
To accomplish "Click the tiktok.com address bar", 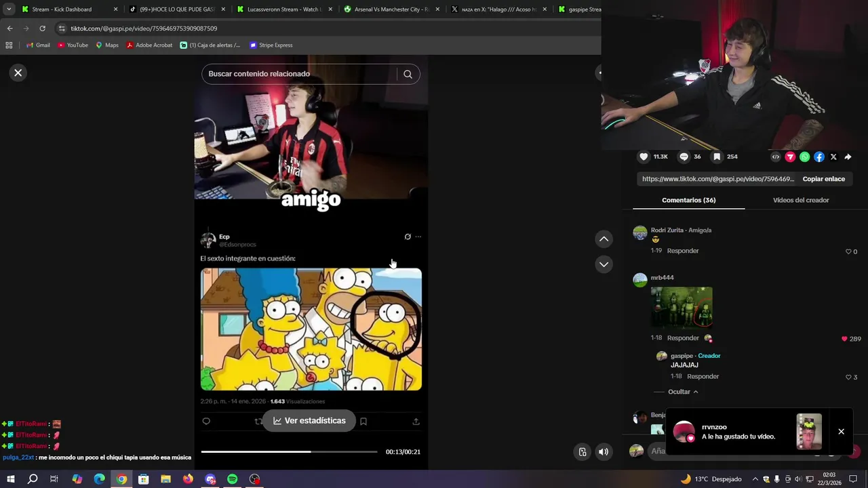I will coord(325,28).
